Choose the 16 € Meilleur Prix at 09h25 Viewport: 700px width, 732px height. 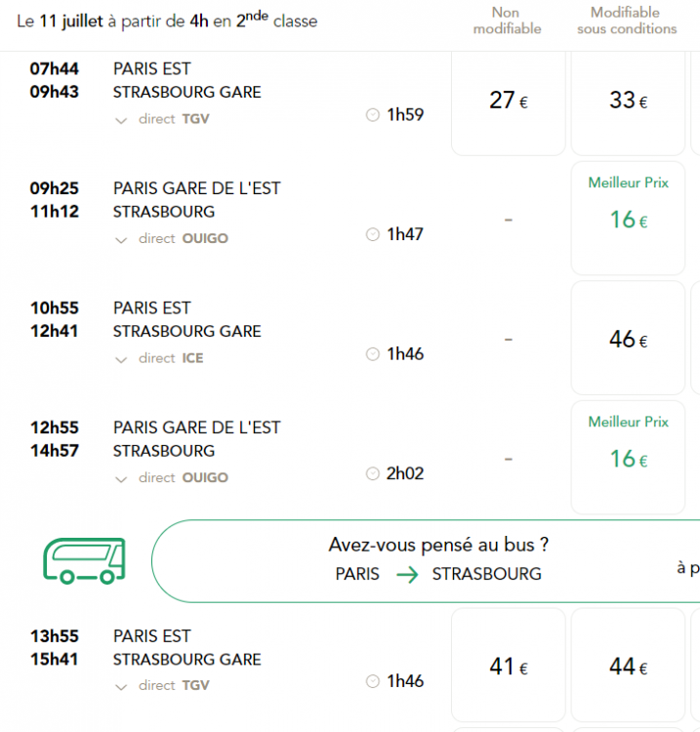click(x=628, y=219)
